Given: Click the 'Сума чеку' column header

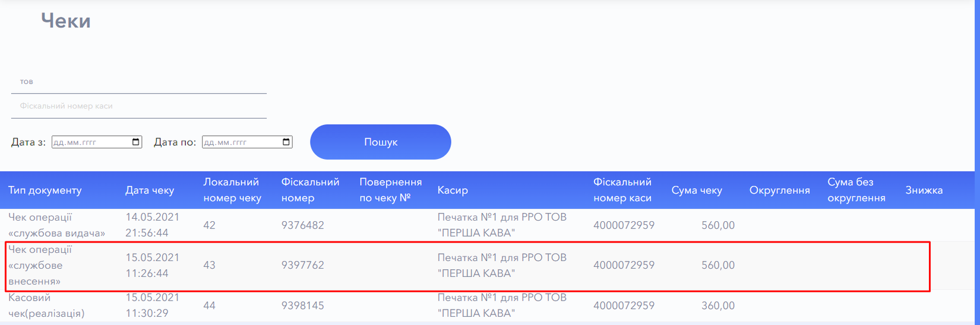Looking at the screenshot, I should [x=697, y=190].
